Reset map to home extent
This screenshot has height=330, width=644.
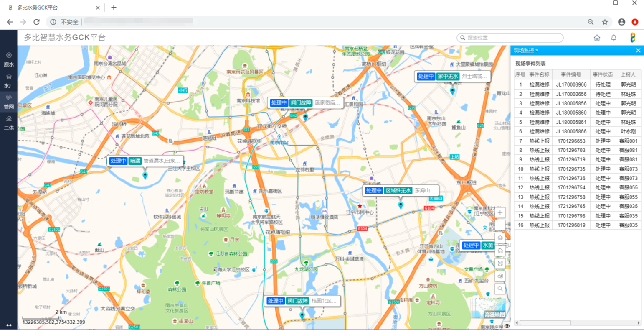(500, 251)
